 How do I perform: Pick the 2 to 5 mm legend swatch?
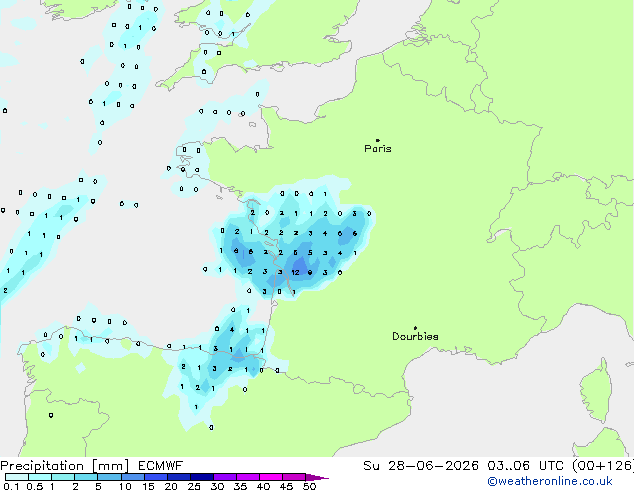86,477
